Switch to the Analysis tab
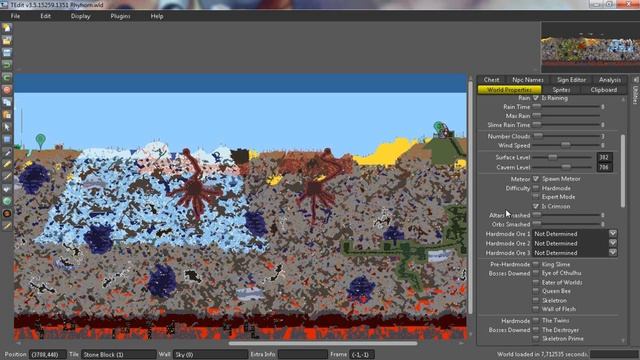 point(610,80)
